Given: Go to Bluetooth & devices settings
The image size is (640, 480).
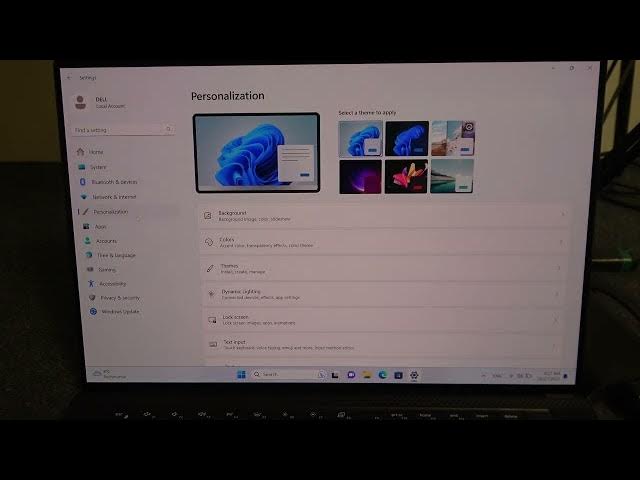Looking at the screenshot, I should [114, 182].
